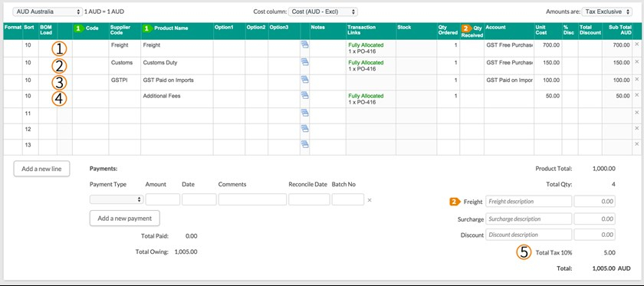Open the Cost column dropdown
Screen dimensions: 644x286
coord(323,12)
